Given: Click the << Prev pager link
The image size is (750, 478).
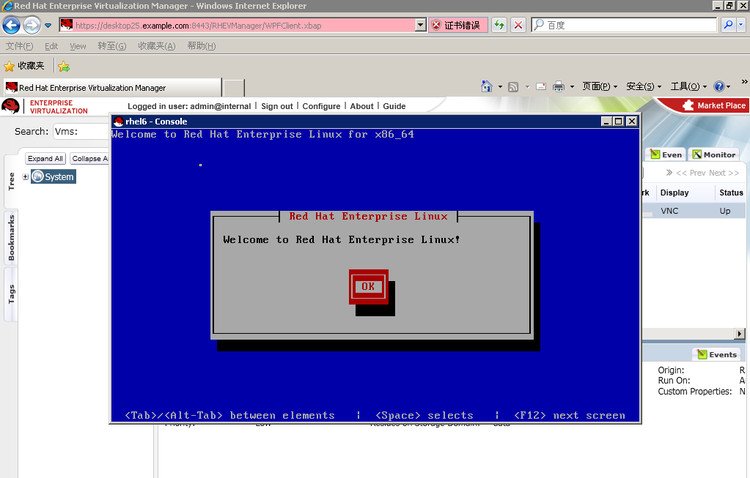Looking at the screenshot, I should (x=691, y=173).
